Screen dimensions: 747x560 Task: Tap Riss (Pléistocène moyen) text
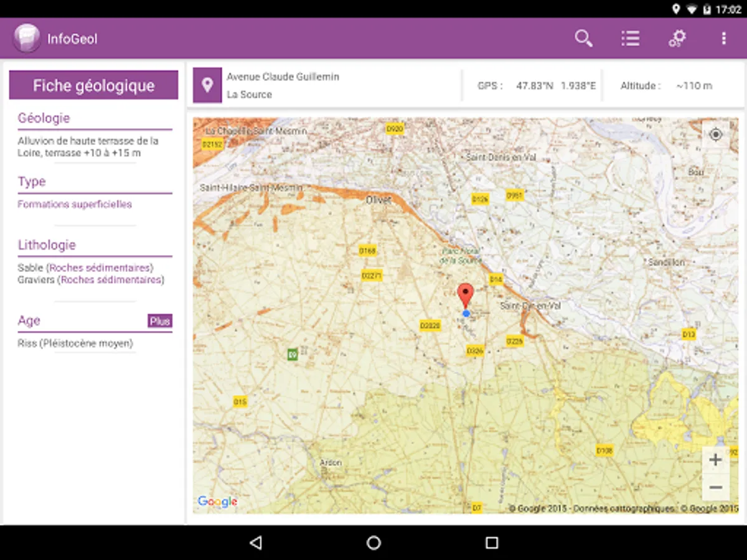[x=75, y=343]
